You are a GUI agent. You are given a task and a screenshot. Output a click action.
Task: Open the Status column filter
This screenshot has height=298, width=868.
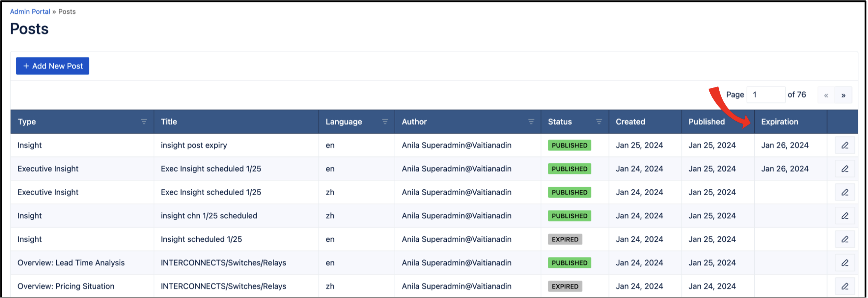pyautogui.click(x=599, y=122)
